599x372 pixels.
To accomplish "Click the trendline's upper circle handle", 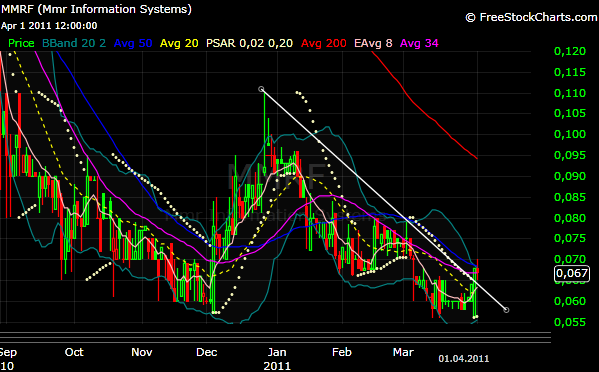I will (x=261, y=89).
